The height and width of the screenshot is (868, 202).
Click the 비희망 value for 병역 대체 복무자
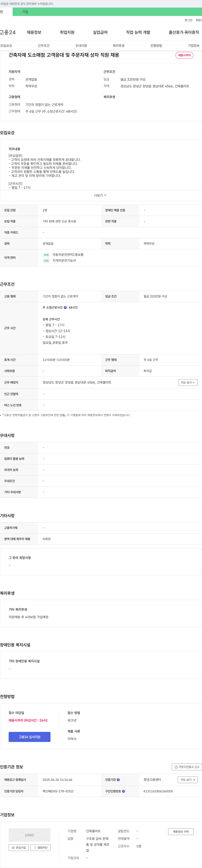coord(47,539)
